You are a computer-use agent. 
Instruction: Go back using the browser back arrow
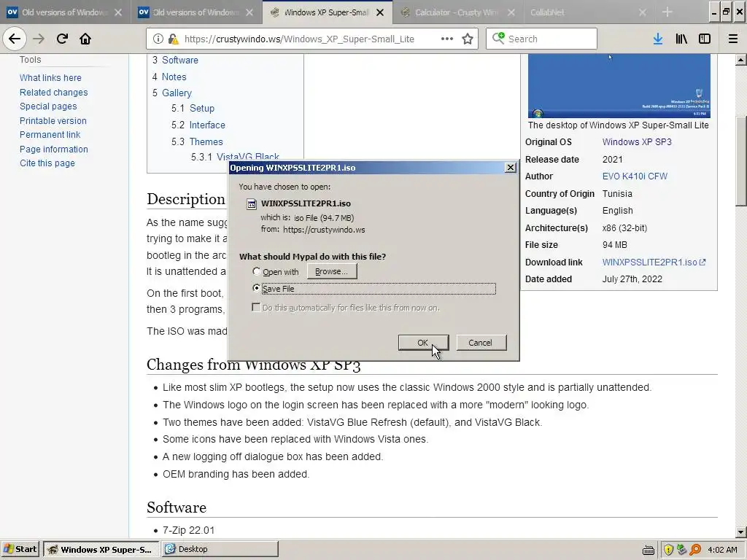15,39
